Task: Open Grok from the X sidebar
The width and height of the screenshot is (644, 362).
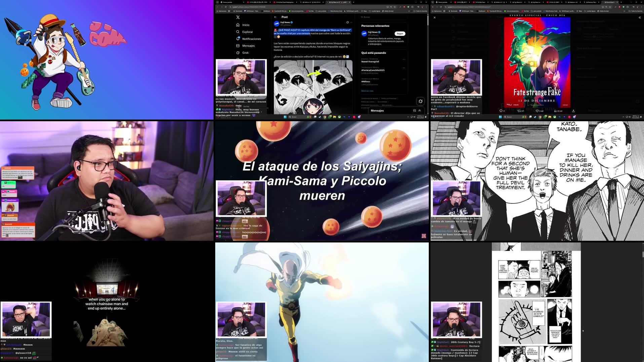Action: [x=245, y=53]
